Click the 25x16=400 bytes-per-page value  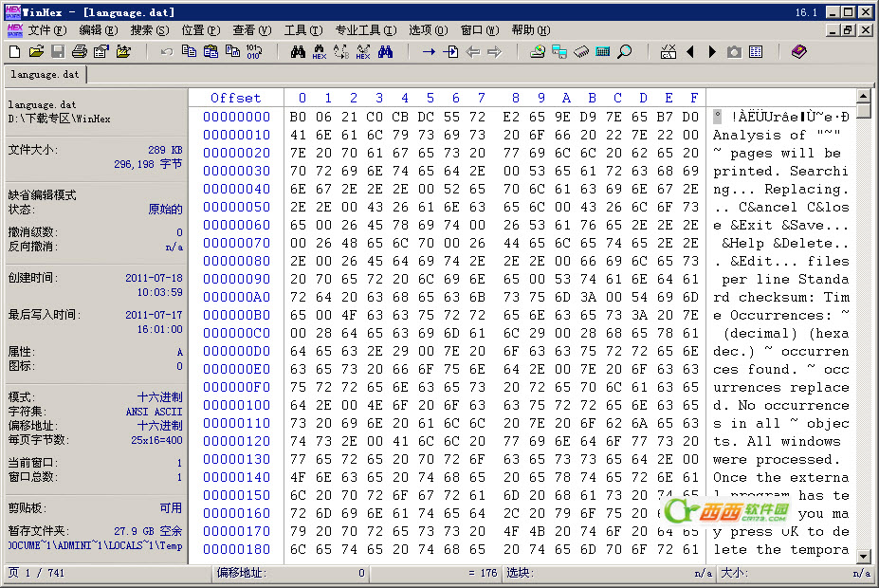click(156, 440)
